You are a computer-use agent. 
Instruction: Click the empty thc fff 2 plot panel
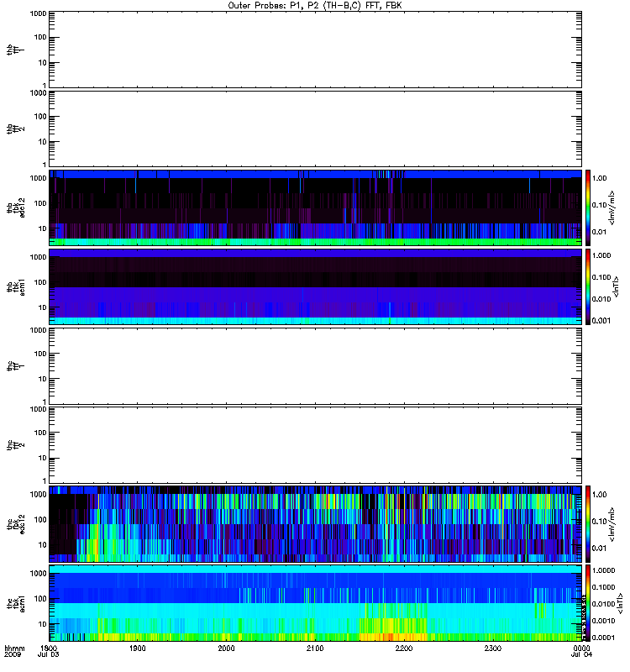(316, 445)
